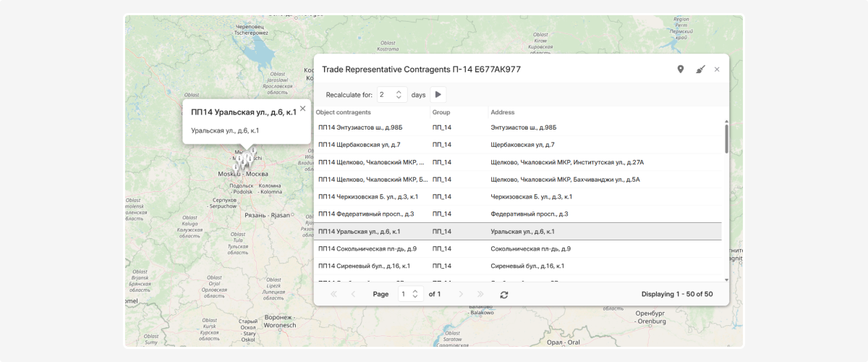Sort by Object contragents column header
This screenshot has width=868, height=362.
click(344, 112)
